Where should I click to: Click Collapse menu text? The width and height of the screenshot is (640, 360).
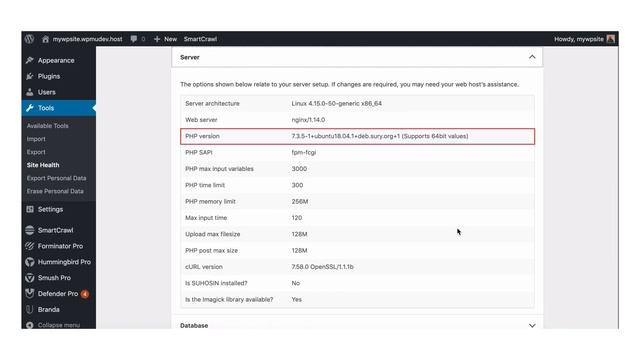coord(59,325)
